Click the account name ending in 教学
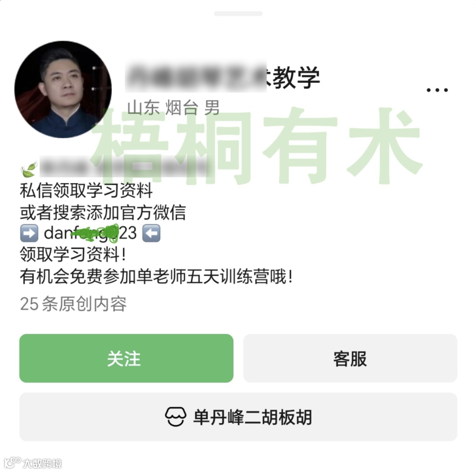476x472 pixels. click(x=223, y=77)
